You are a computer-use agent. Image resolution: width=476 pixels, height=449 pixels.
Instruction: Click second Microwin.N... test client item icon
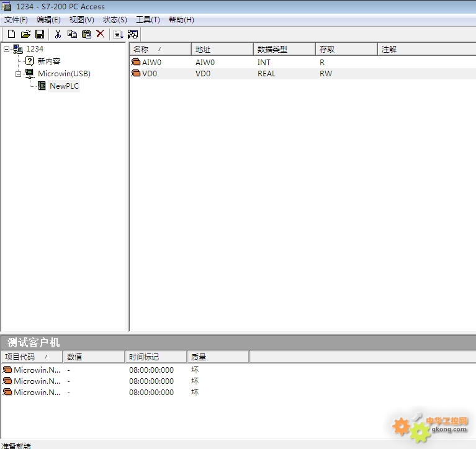[x=7, y=381]
